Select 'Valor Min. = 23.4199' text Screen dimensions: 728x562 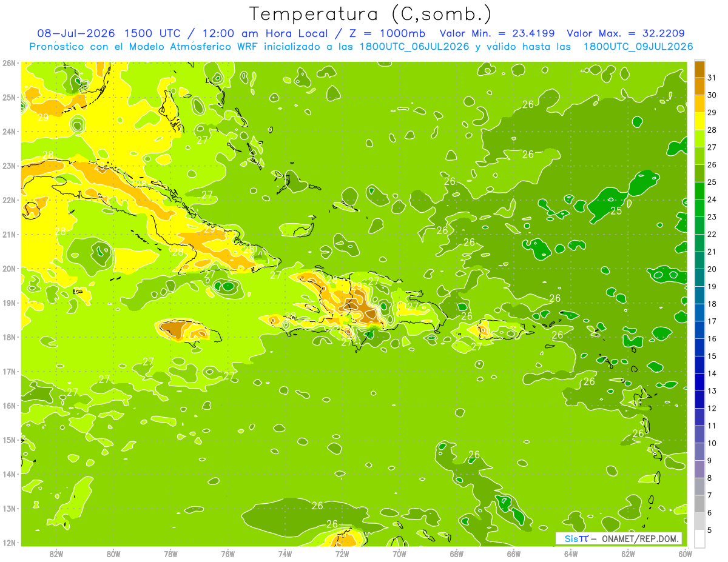(496, 33)
